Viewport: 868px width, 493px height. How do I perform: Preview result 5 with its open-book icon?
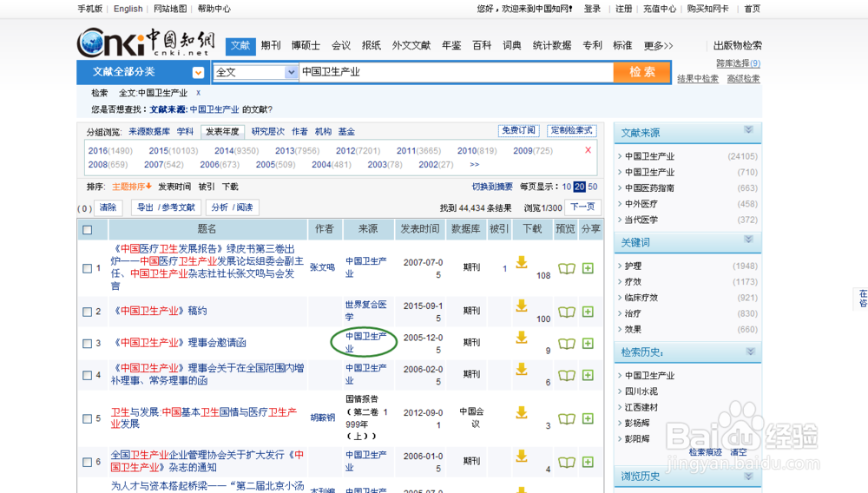coord(566,418)
